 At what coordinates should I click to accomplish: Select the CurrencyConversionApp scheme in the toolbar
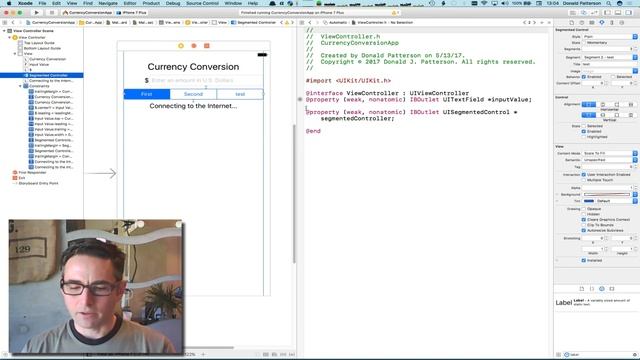pyautogui.click(x=87, y=13)
